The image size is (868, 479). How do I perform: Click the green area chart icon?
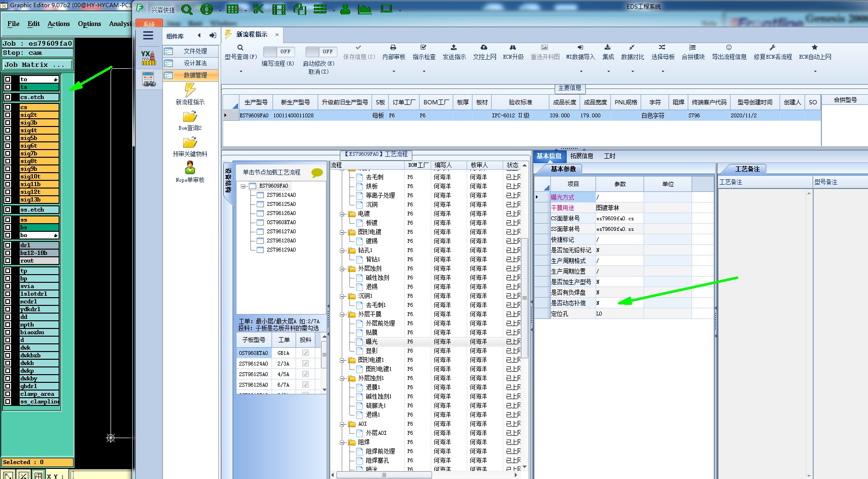(x=365, y=9)
